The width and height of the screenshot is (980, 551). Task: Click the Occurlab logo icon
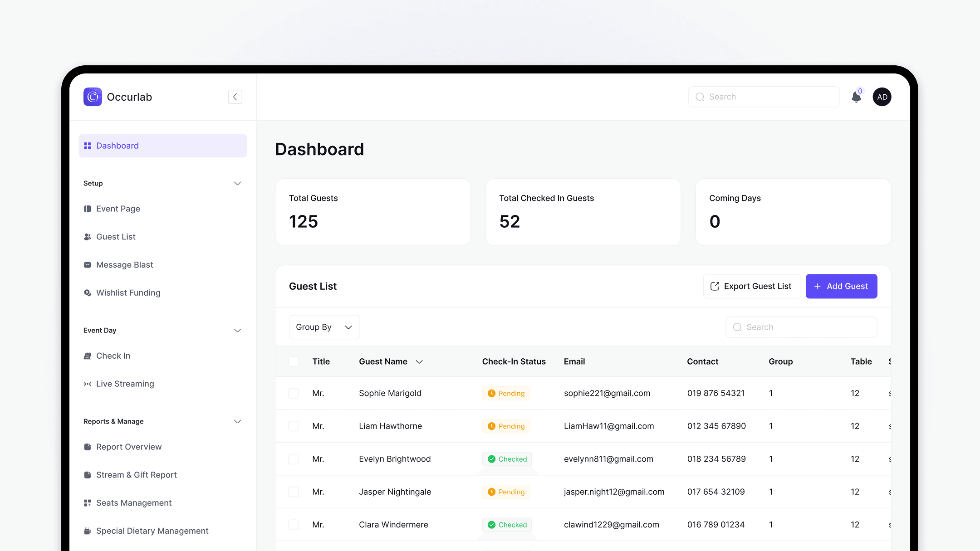coord(93,97)
